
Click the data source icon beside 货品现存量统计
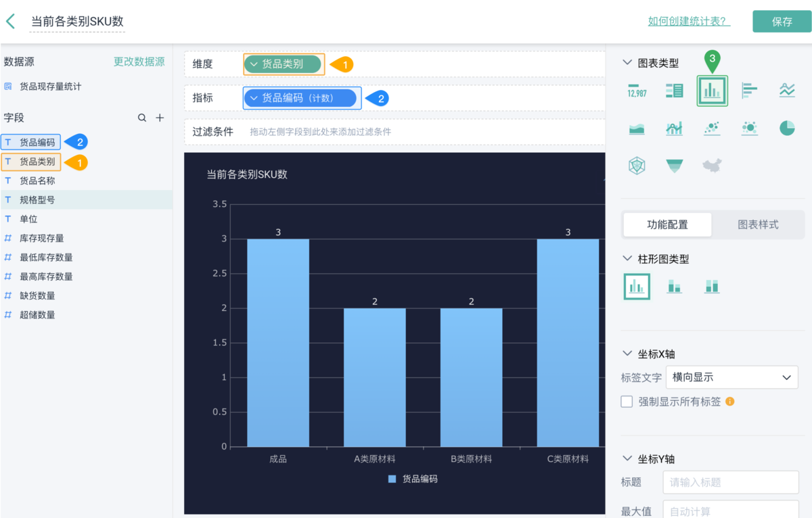point(8,87)
